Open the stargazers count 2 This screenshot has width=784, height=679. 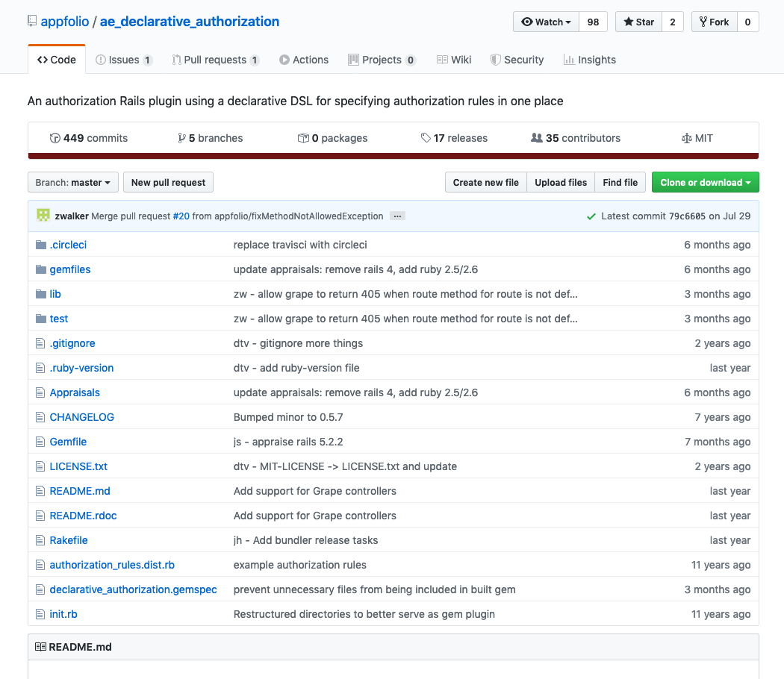tap(673, 22)
